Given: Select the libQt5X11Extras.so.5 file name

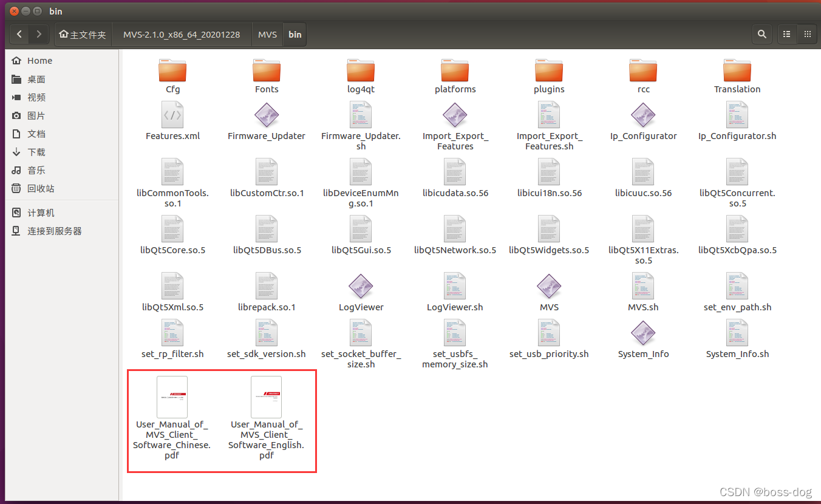Looking at the screenshot, I should 643,255.
